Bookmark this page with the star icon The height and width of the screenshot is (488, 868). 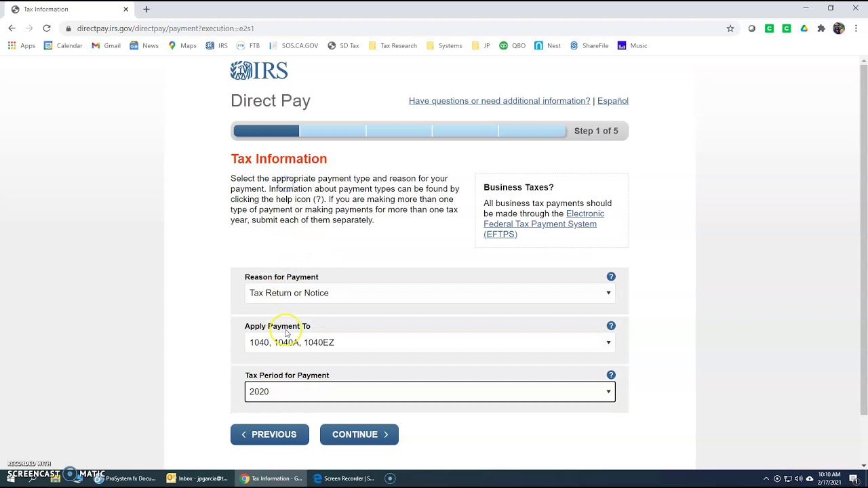click(x=730, y=28)
